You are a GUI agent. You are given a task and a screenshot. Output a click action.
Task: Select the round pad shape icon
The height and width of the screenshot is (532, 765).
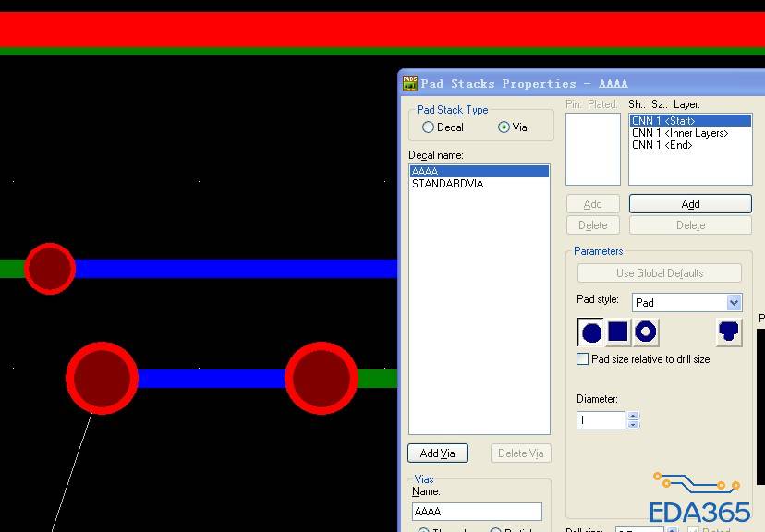point(590,332)
